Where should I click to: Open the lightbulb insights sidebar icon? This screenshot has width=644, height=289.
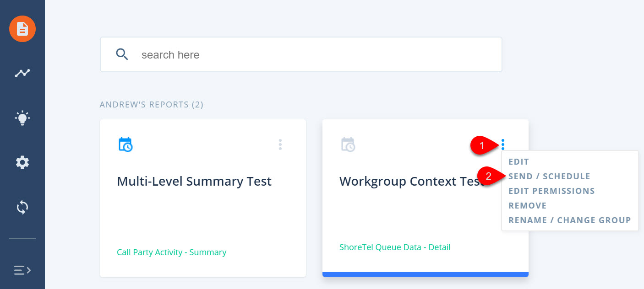pyautogui.click(x=22, y=118)
